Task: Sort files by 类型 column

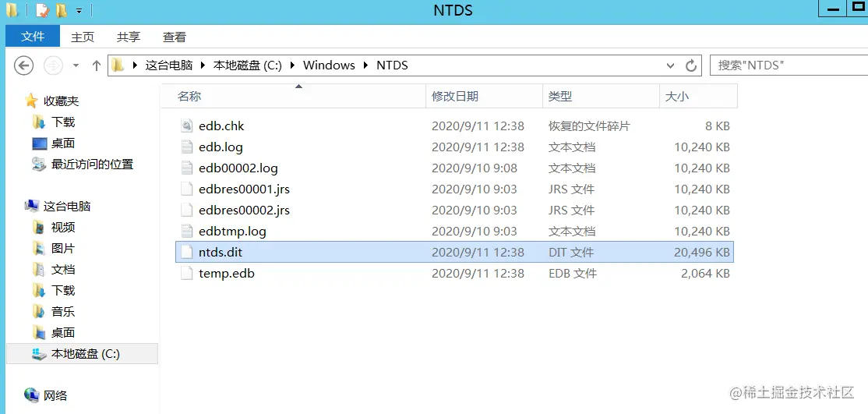Action: (x=602, y=97)
